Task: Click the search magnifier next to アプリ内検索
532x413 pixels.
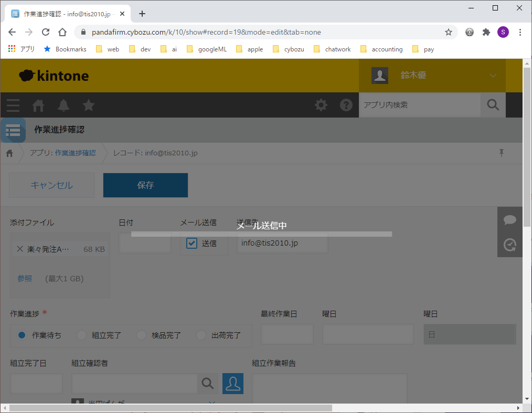Action: (x=493, y=105)
